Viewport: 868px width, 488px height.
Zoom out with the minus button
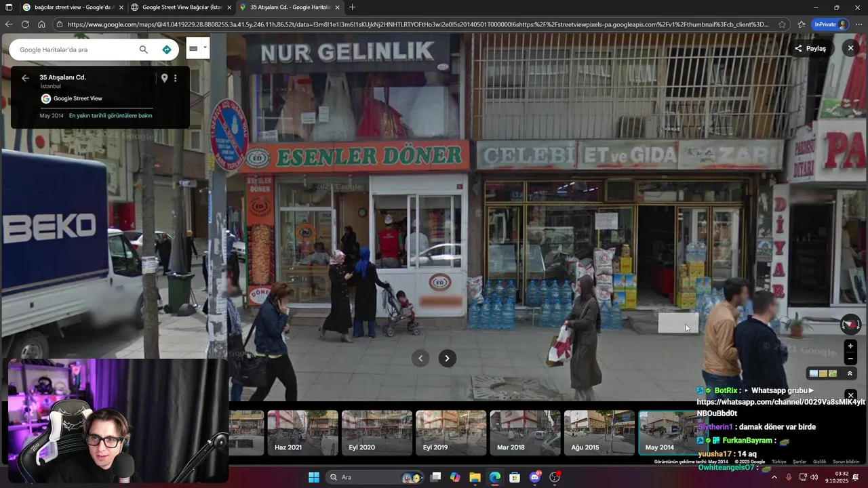coord(850,359)
